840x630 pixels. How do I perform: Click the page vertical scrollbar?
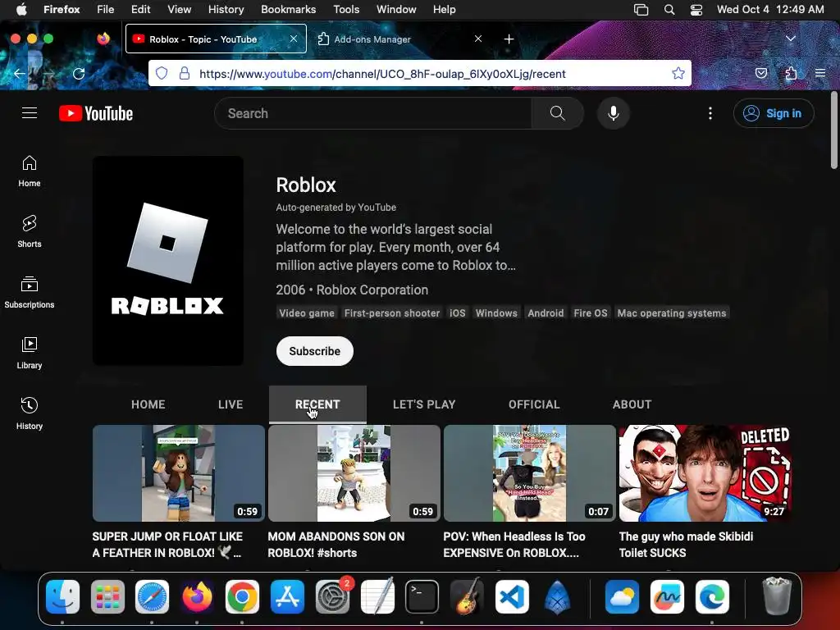(x=834, y=130)
